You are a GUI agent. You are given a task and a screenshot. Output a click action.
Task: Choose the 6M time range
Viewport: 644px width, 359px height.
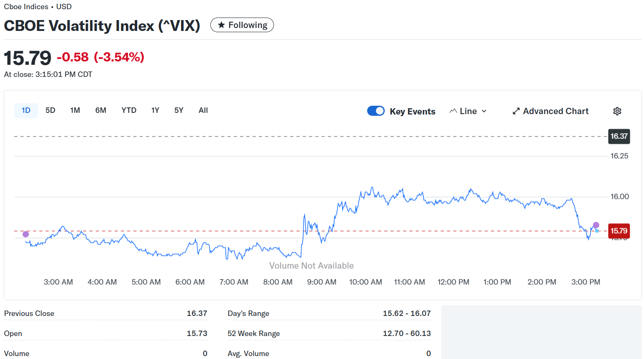pos(101,110)
